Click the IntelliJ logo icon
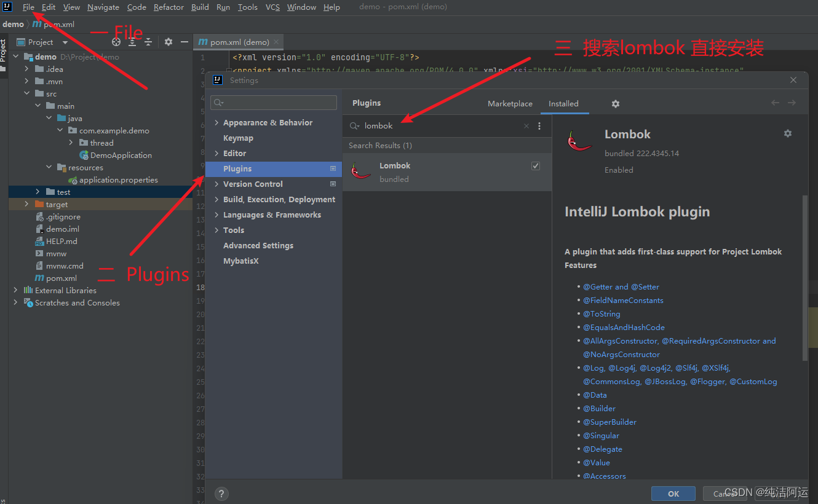The image size is (818, 504). (x=7, y=7)
